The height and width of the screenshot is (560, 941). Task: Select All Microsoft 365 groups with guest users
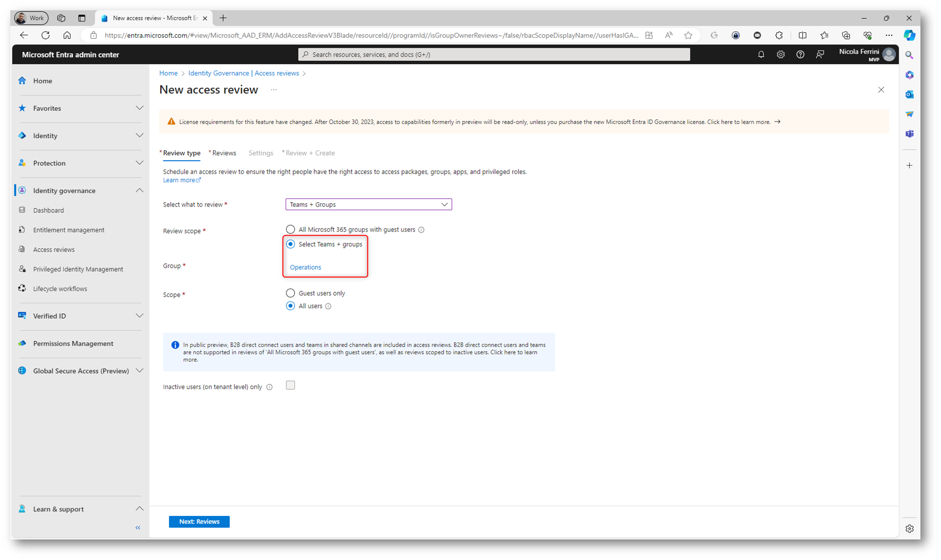(290, 229)
